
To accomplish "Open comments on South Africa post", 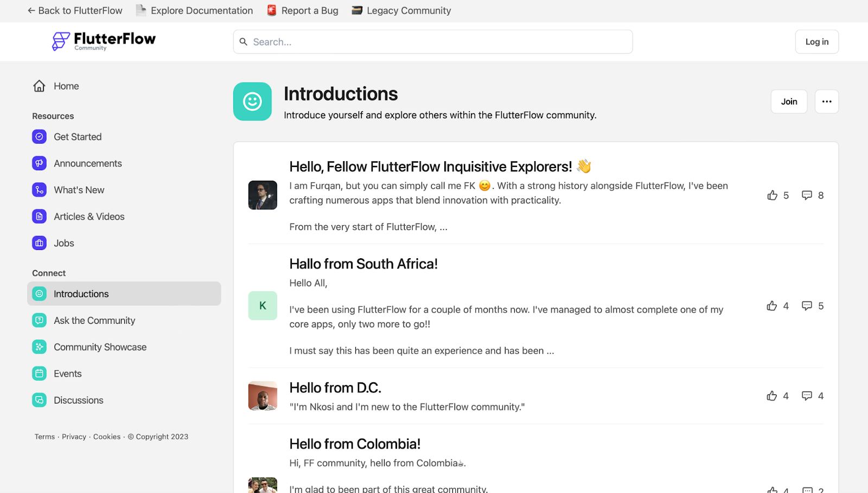I will (x=807, y=306).
